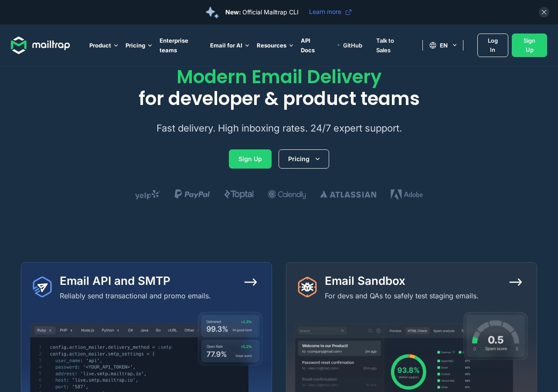Click the Email Sandbox bug icon

[307, 287]
